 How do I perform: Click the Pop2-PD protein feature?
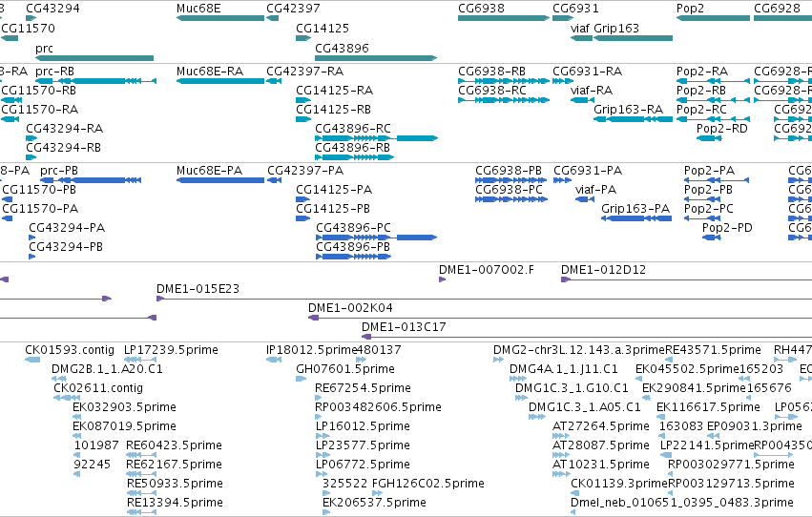tap(712, 238)
